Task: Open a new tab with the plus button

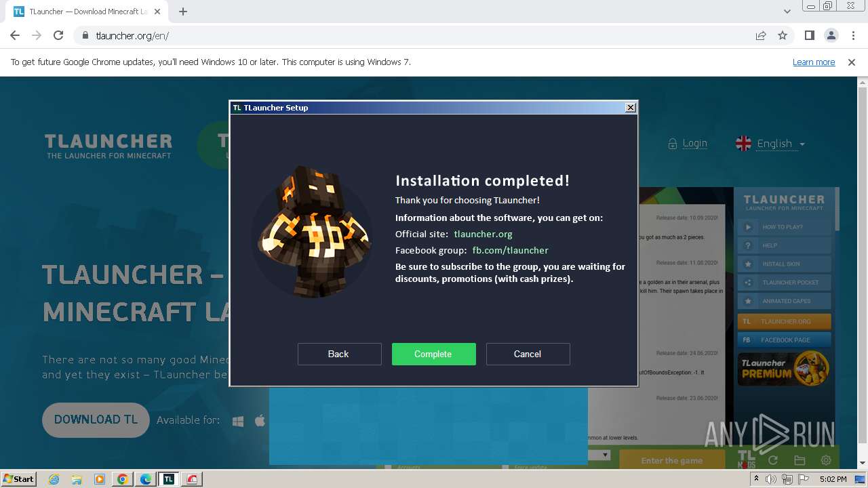Action: click(x=183, y=12)
